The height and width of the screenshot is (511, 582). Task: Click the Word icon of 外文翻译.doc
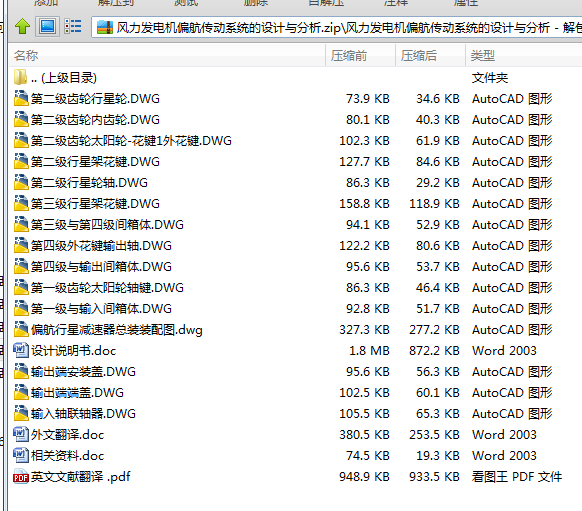(21, 434)
